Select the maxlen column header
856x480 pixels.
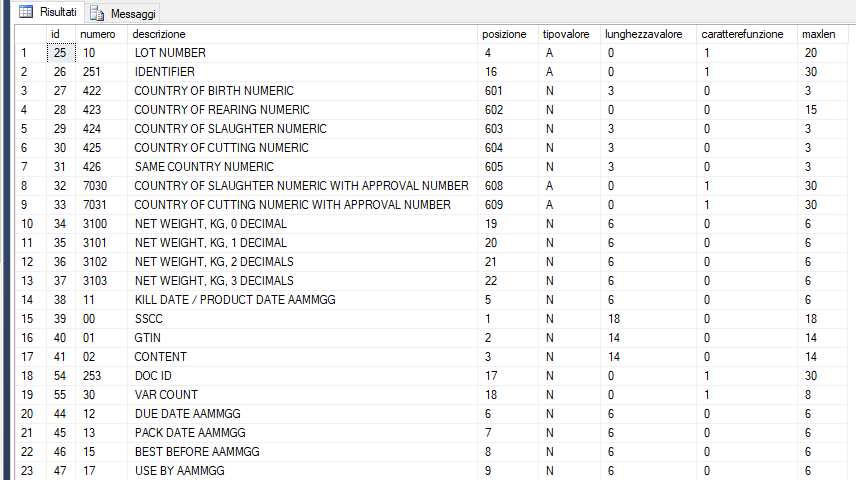click(x=814, y=34)
